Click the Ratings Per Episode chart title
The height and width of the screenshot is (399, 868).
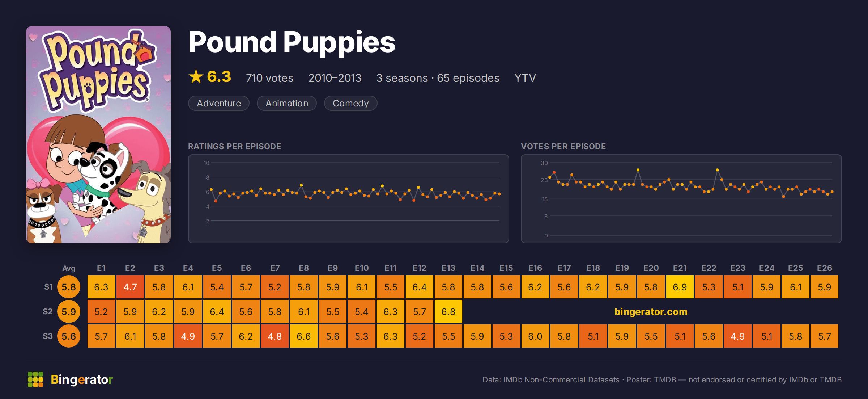click(234, 146)
